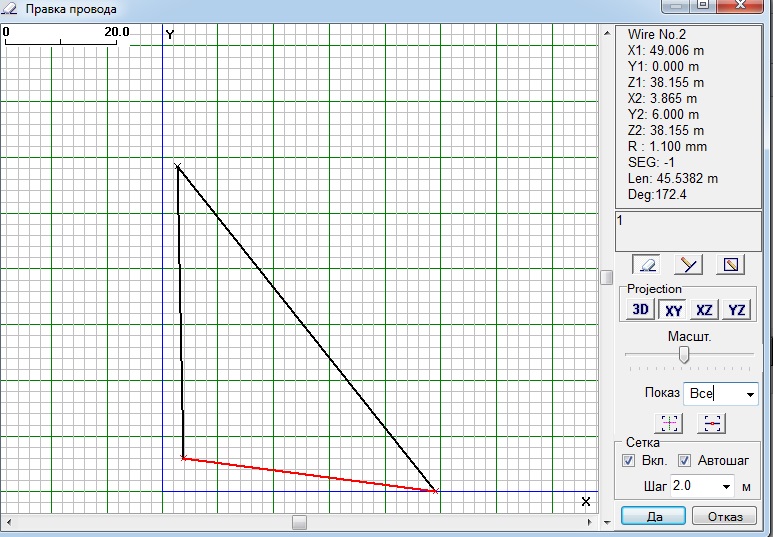Toggle the Вкл. grid checkbox

point(628,461)
